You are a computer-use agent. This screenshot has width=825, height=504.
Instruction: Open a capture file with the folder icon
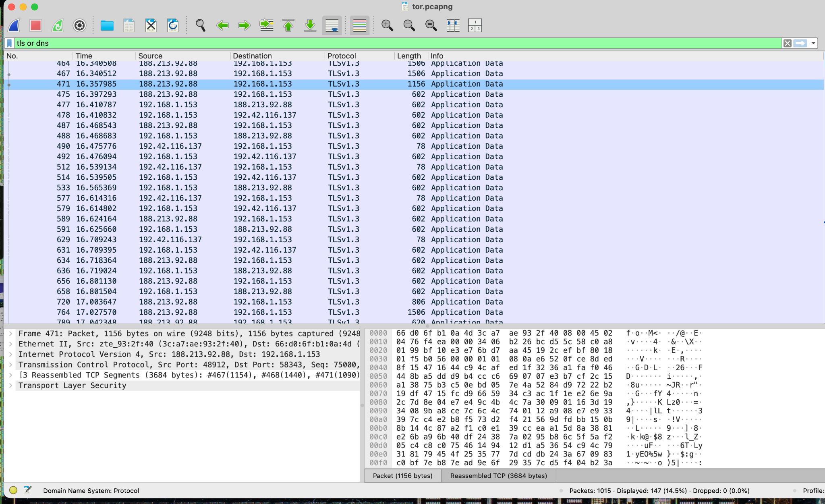(107, 25)
